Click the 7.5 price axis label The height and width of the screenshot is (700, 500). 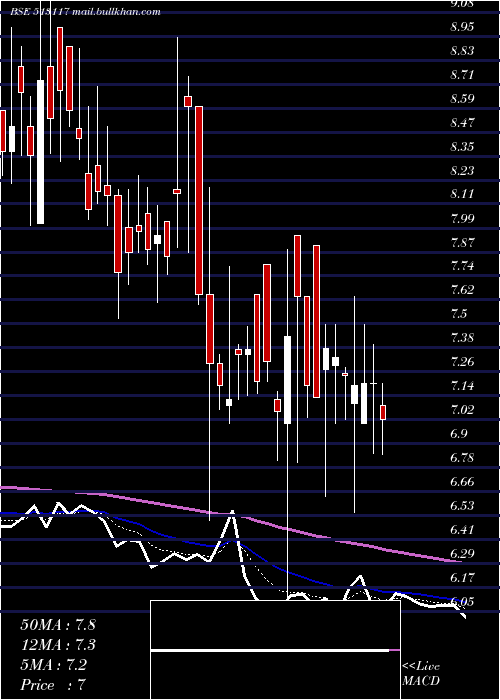(x=459, y=314)
